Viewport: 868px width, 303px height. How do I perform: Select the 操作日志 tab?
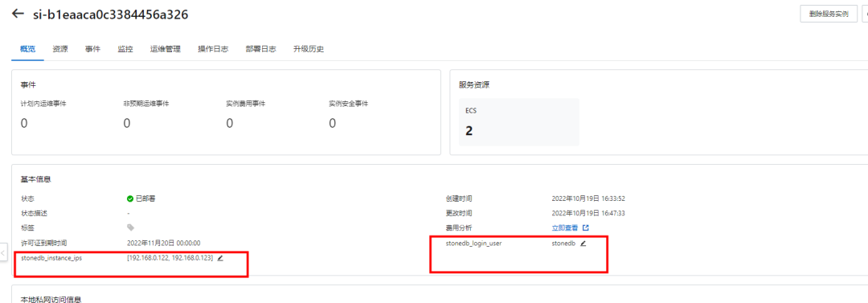click(213, 49)
